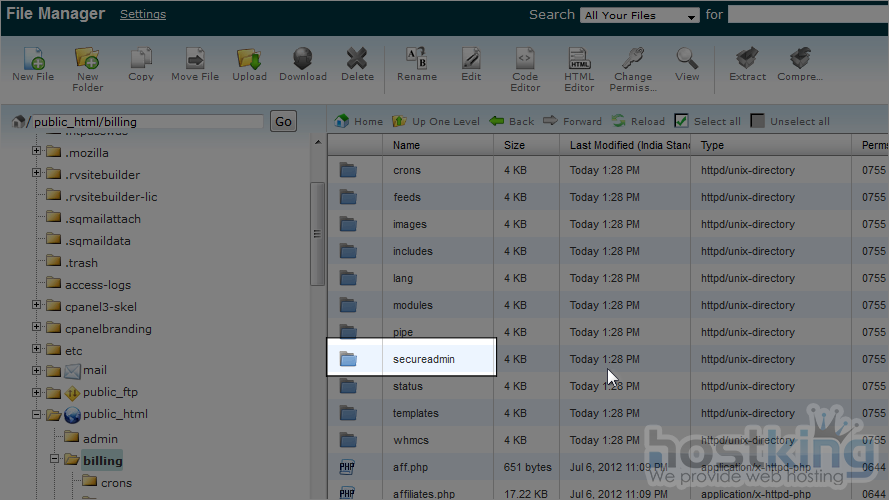The image size is (889, 500).
Task: Click the Download toolbar icon
Action: [x=302, y=60]
